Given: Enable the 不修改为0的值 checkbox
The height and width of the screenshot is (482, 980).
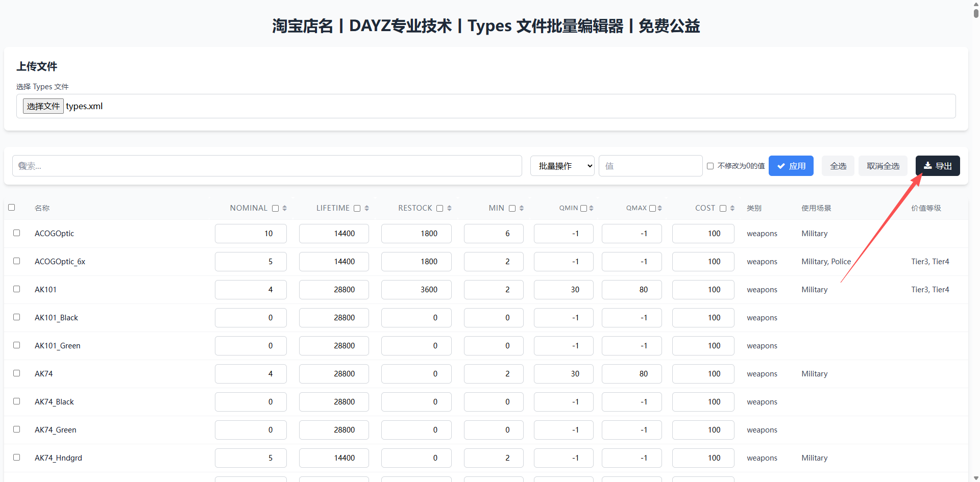Looking at the screenshot, I should pyautogui.click(x=710, y=166).
